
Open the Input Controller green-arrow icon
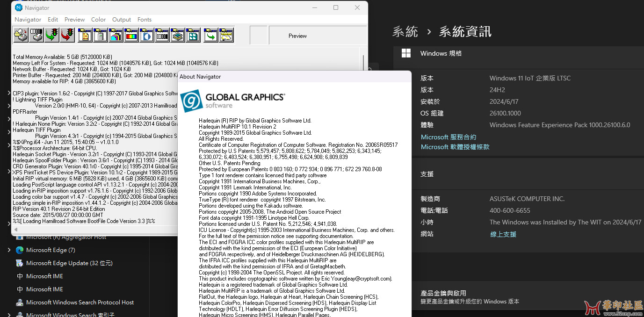(211, 35)
